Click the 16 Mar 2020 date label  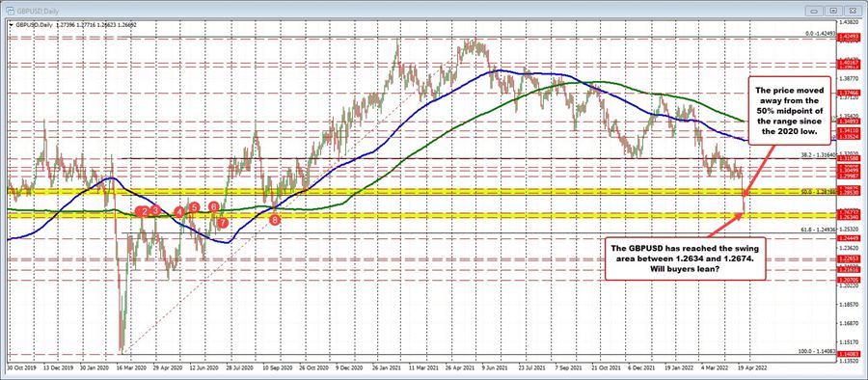132,366
